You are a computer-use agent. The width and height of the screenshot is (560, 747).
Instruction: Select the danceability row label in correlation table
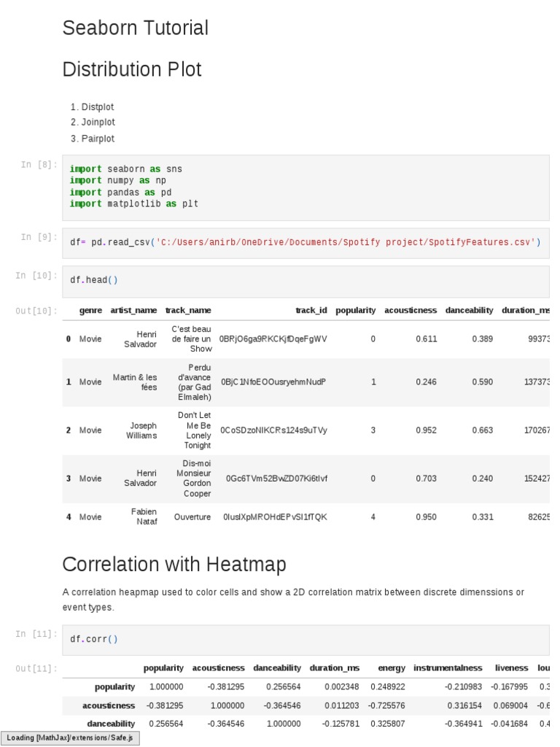click(111, 724)
